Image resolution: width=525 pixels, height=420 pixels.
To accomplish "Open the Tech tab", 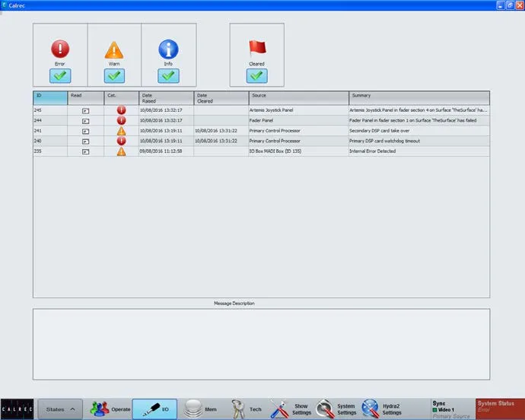I will coord(246,409).
